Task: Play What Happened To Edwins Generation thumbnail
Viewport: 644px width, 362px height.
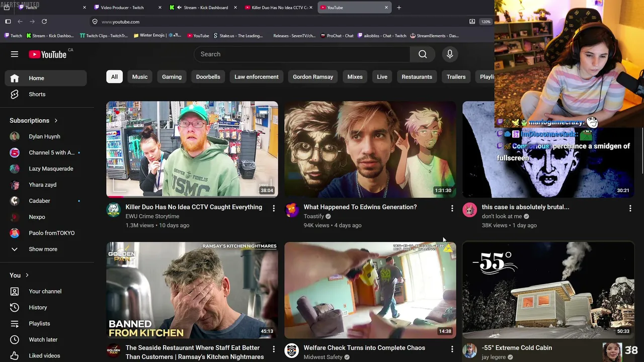Action: click(x=370, y=149)
